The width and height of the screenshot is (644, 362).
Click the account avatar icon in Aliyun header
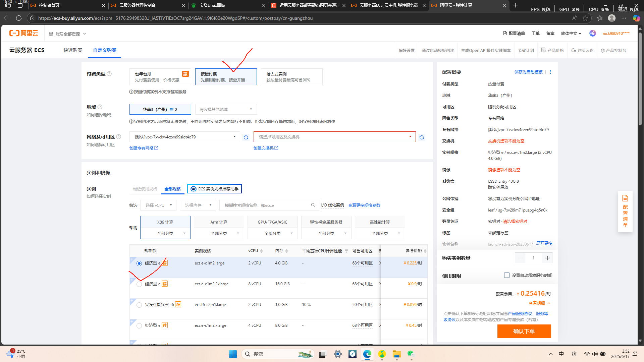click(x=593, y=33)
